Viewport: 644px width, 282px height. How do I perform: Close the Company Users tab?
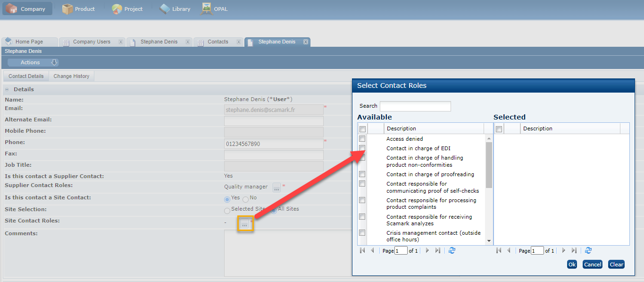(x=121, y=42)
